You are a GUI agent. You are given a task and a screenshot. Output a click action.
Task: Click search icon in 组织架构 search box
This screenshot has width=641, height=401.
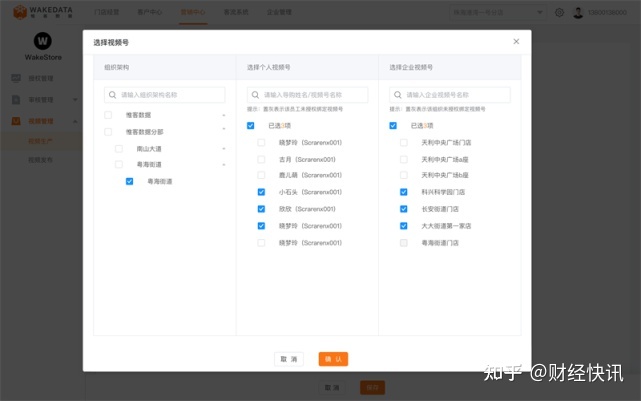point(112,95)
